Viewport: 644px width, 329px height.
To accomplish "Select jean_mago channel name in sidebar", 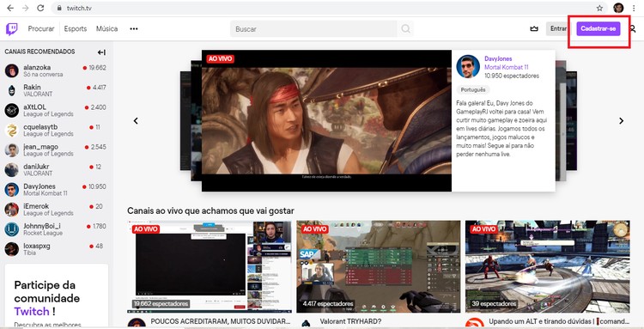I will tap(40, 147).
